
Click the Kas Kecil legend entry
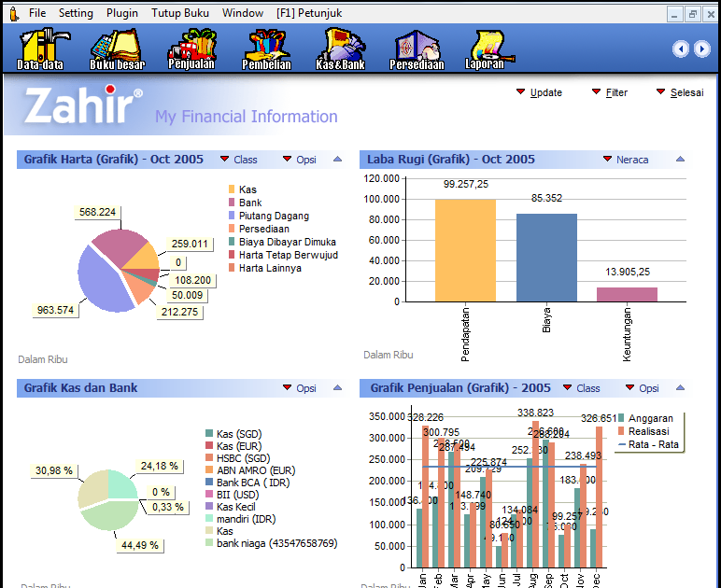pos(231,507)
